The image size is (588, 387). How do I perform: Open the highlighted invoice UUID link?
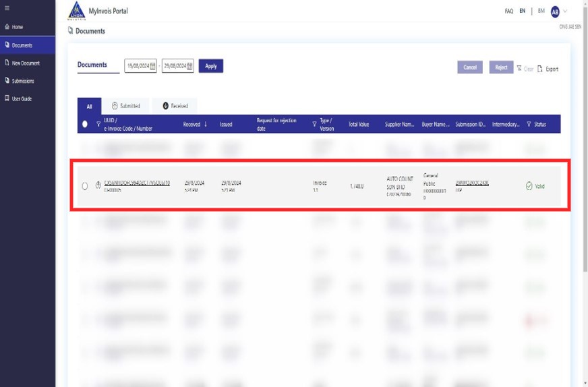point(137,183)
